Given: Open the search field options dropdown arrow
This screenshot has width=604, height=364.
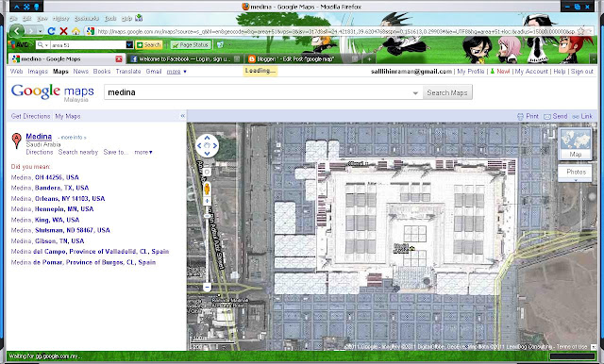Looking at the screenshot, I should click(415, 92).
